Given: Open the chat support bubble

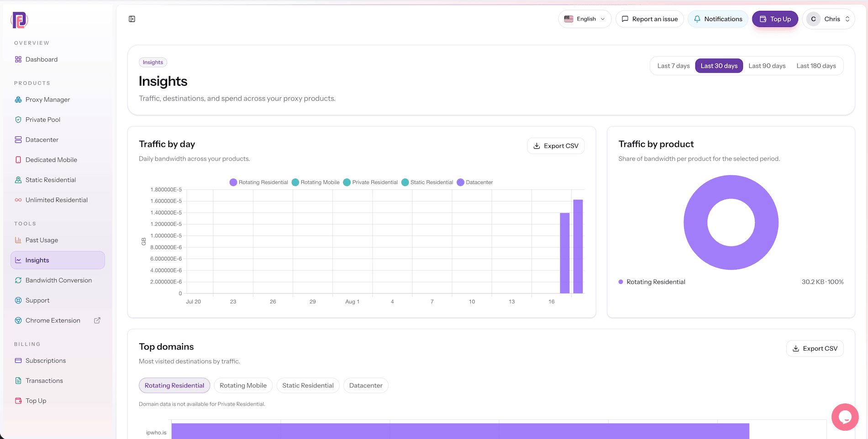Looking at the screenshot, I should point(845,417).
